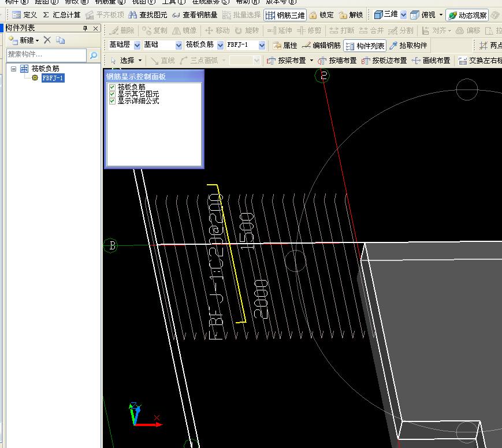Click 移动 move tool
The width and height of the screenshot is (502, 448).
(x=217, y=31)
